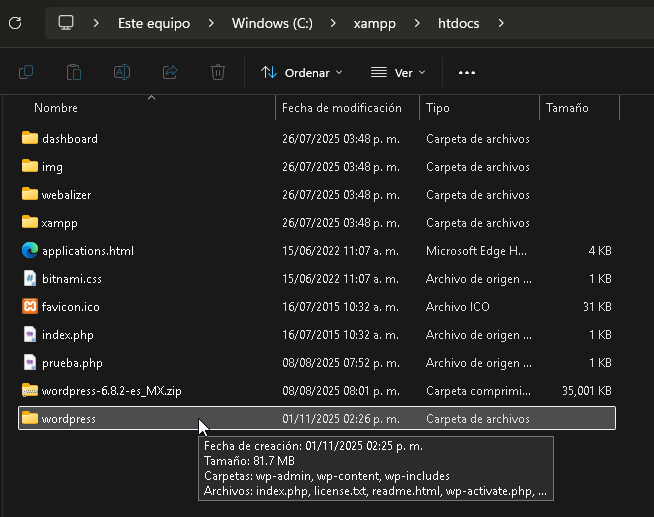Image resolution: width=654 pixels, height=517 pixels.
Task: Select bitnami.css file name
Action: 72,279
